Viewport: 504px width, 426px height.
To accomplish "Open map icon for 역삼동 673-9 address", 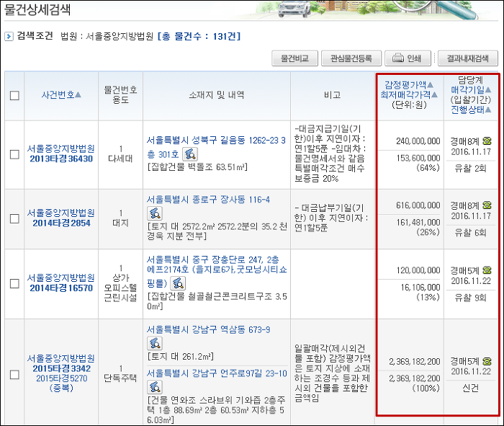I will point(155,343).
